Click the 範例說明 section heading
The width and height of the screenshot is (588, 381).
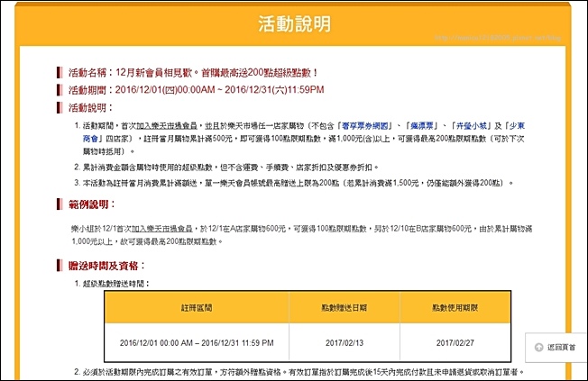coord(91,204)
